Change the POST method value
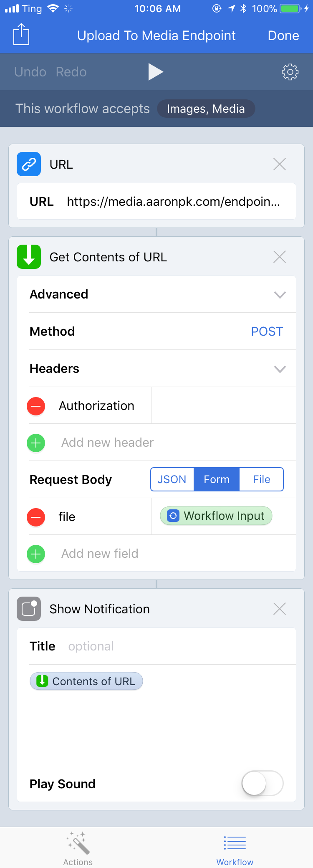Viewport: 313px width, 868px height. point(267,332)
